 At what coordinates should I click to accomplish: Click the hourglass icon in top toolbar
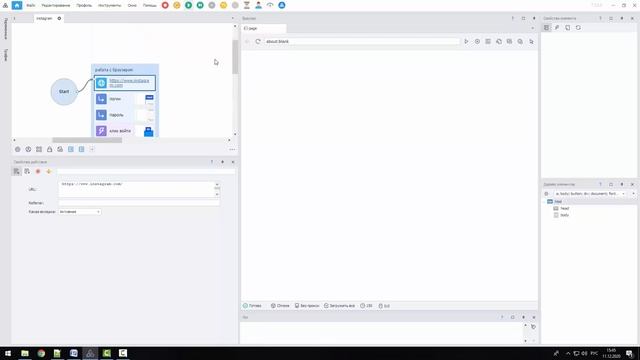click(247, 5)
